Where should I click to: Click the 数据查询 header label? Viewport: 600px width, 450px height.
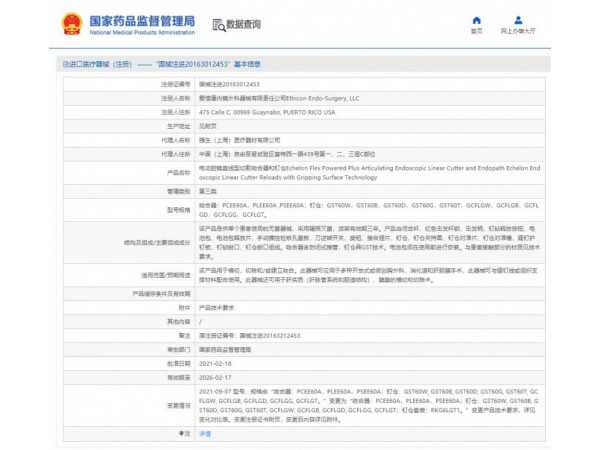(x=243, y=24)
